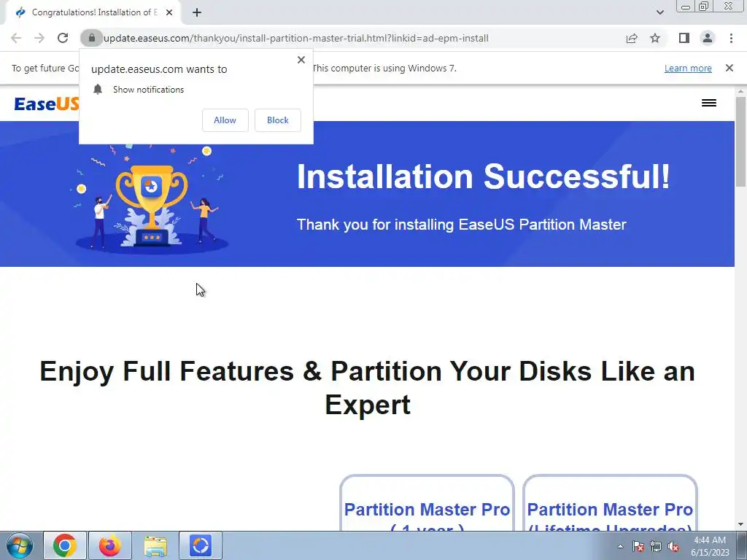Share this page icon in address bar
This screenshot has height=560, width=747.
pyautogui.click(x=632, y=38)
